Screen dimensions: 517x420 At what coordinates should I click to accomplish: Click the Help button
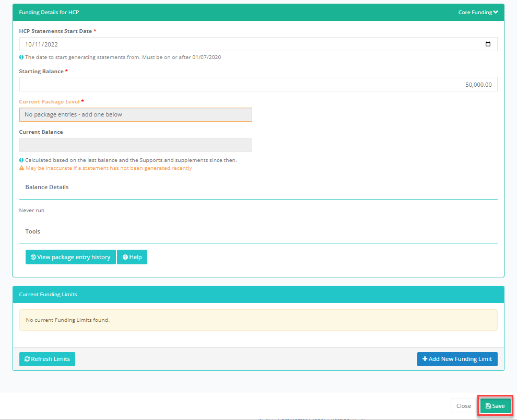point(132,257)
